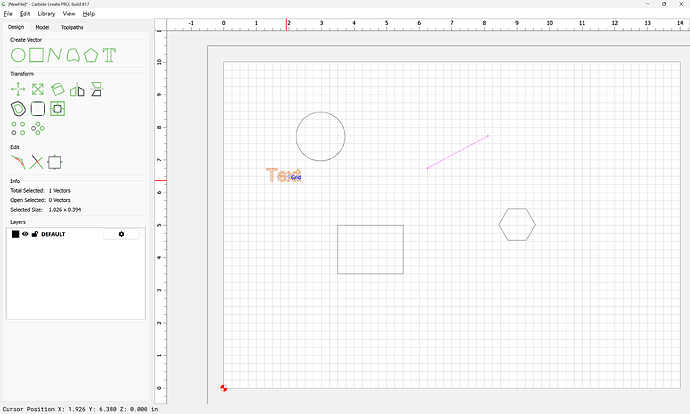The image size is (690, 414).
Task: Open DEFAULT layer gear settings button
Action: [x=121, y=234]
